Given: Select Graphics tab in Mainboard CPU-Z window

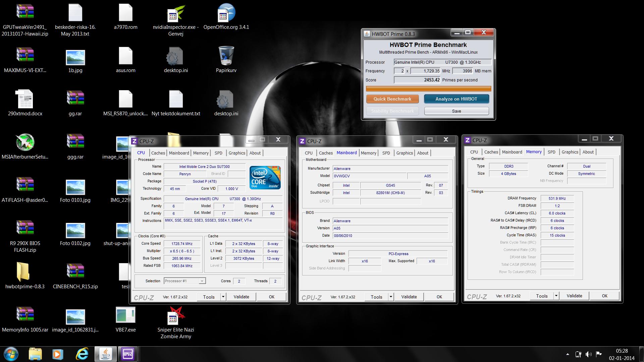Looking at the screenshot, I should pos(405,153).
